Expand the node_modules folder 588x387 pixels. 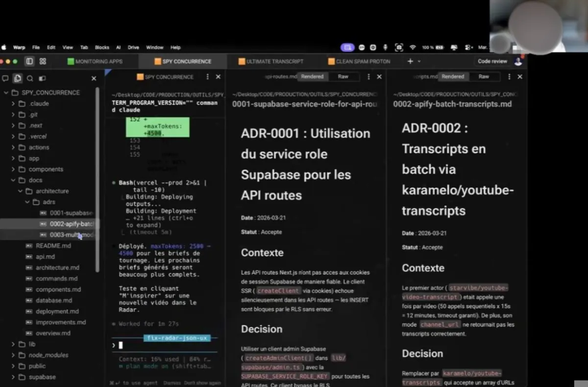point(13,355)
